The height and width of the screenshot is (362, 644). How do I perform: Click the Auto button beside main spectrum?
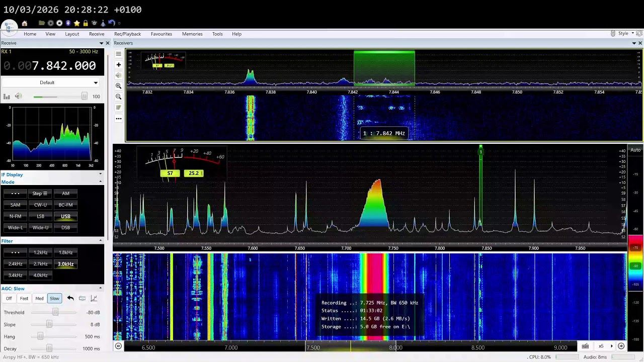click(635, 150)
